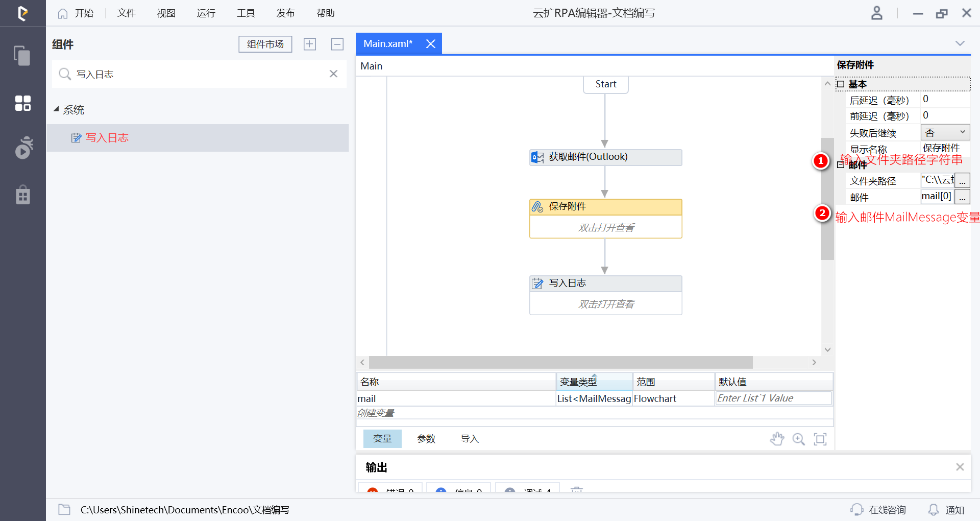This screenshot has height=521, width=980.
Task: Open the 视图 menu
Action: point(166,13)
